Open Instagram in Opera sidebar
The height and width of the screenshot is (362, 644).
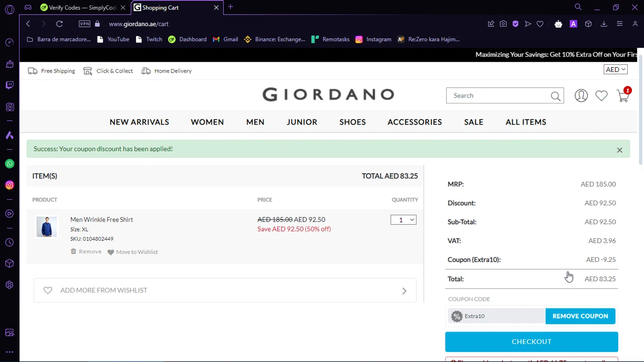9,185
